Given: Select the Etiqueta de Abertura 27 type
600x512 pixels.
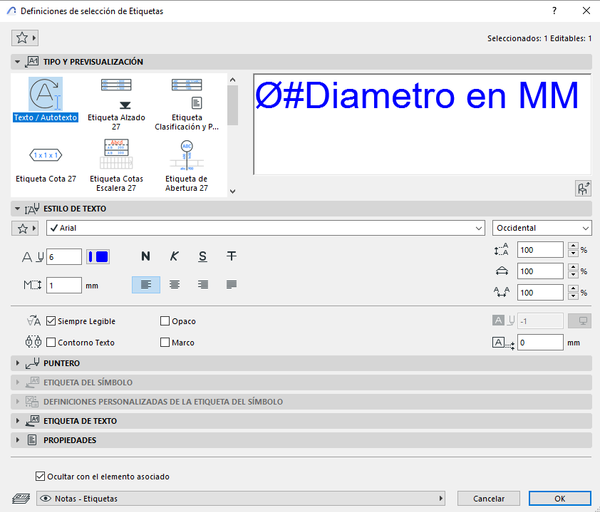Looking at the screenshot, I should (x=187, y=165).
